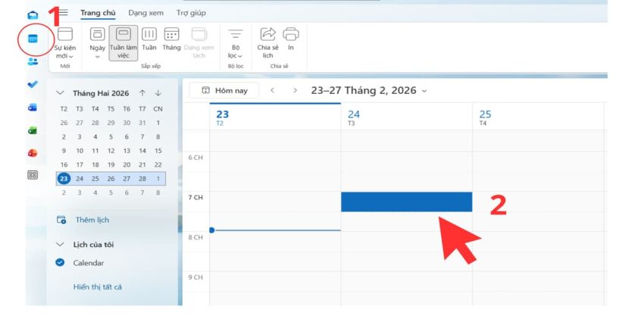This screenshot has width=644, height=322.
Task: Select the 25 T4 day column header
Action: click(538, 117)
